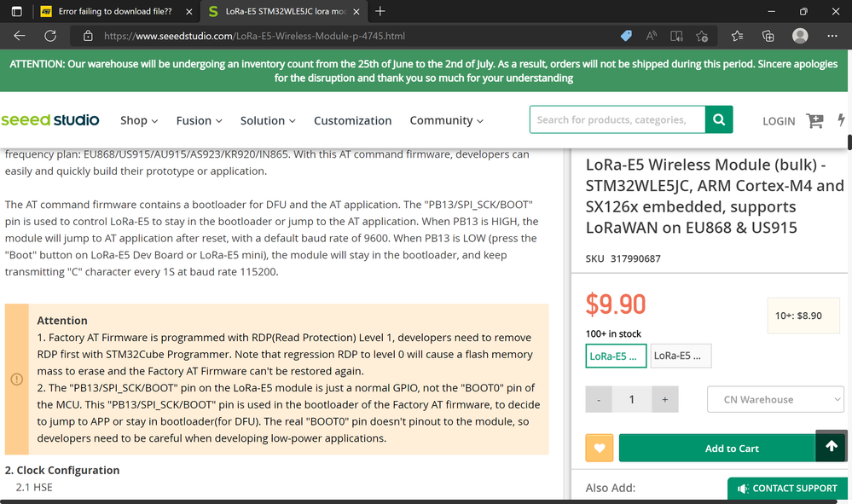Open browser Settings and more menu
The height and width of the screenshot is (504, 852).
(832, 36)
